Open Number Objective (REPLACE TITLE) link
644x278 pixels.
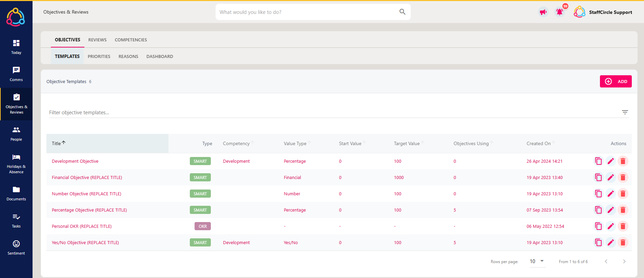click(x=86, y=194)
